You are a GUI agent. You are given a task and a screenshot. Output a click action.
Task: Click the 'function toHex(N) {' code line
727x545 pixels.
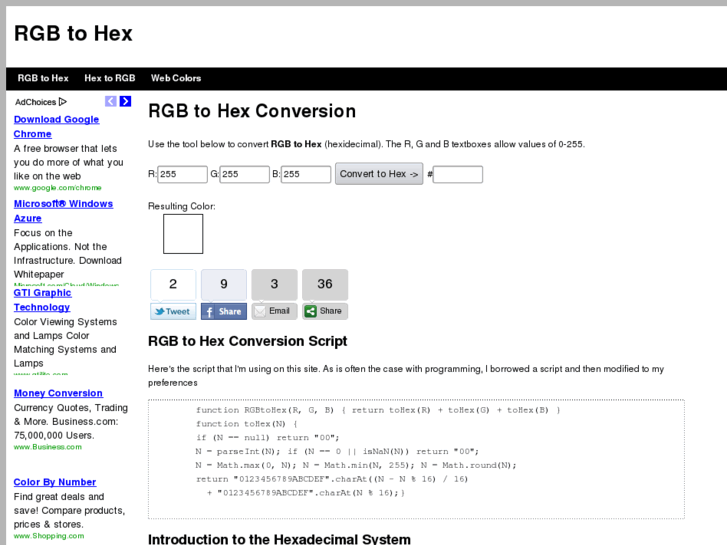(x=247, y=424)
